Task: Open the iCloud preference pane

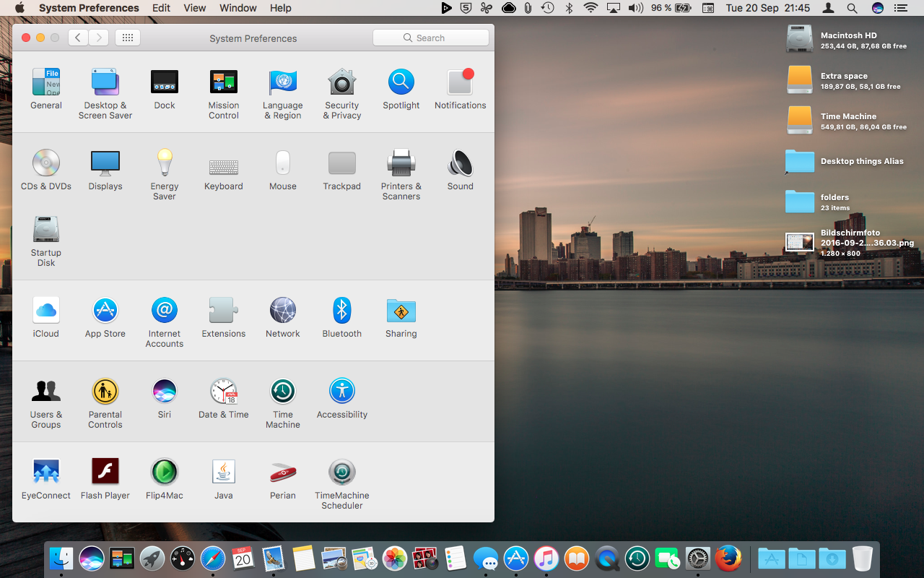Action: point(46,310)
